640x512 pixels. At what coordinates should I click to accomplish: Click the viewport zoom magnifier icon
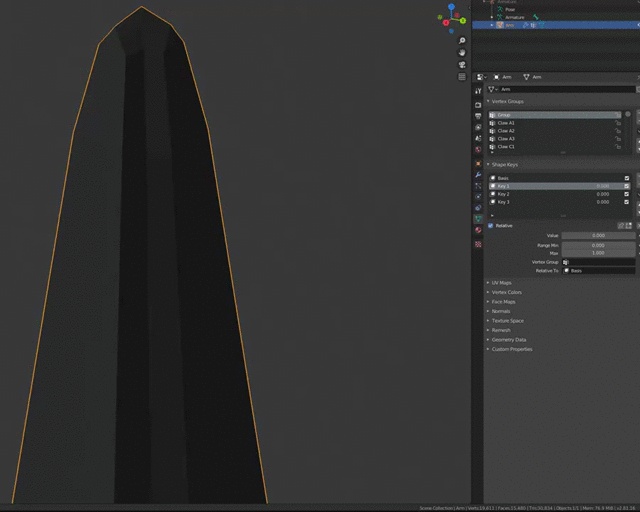pyautogui.click(x=462, y=40)
